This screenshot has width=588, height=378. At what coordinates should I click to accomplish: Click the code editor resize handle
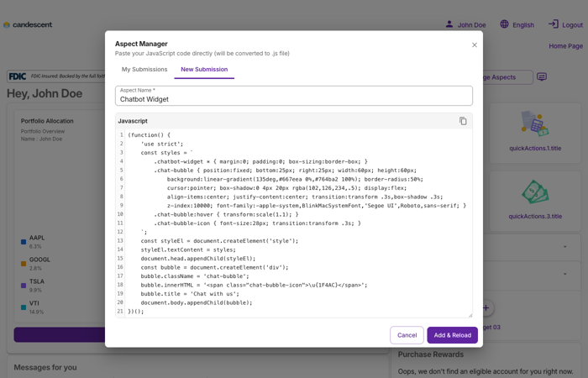470,315
